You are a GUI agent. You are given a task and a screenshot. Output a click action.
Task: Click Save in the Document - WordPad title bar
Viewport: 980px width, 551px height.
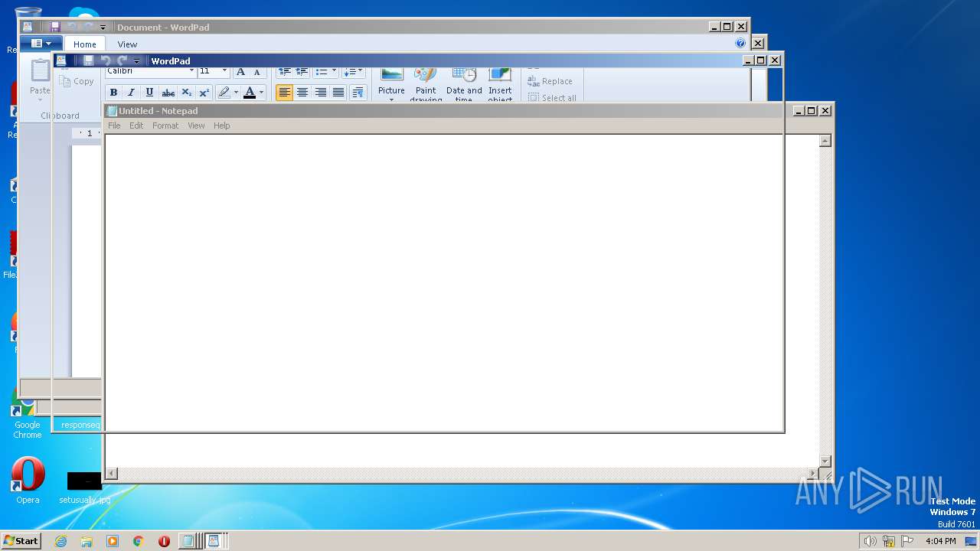(x=55, y=28)
